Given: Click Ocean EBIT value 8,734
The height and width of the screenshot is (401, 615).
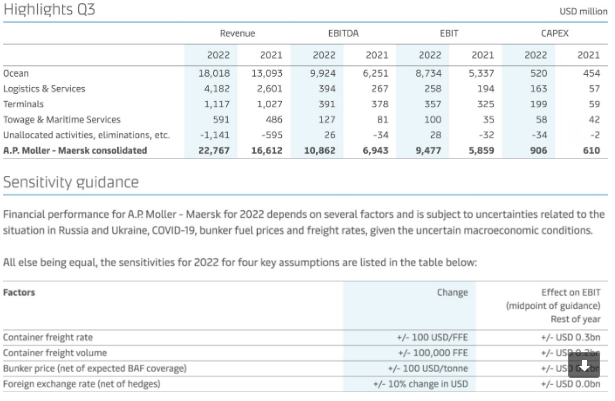Looking at the screenshot, I should tap(429, 73).
